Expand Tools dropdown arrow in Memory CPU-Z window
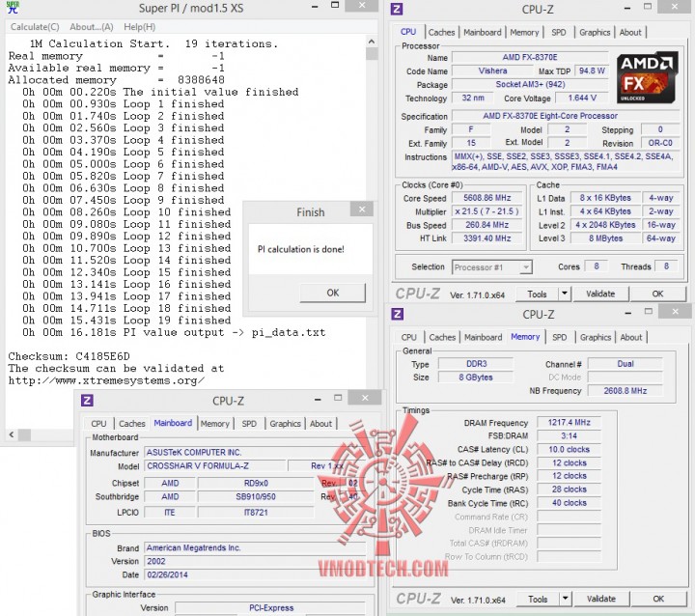 [x=565, y=600]
